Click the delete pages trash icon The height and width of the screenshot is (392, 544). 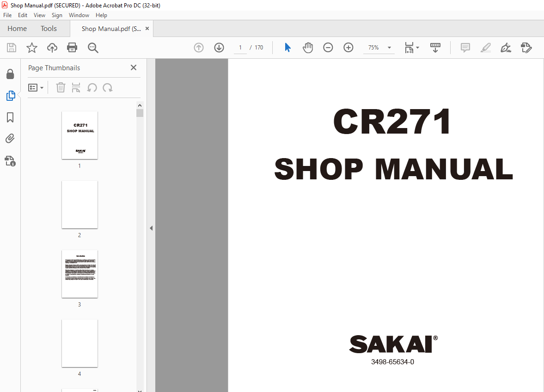(x=61, y=87)
